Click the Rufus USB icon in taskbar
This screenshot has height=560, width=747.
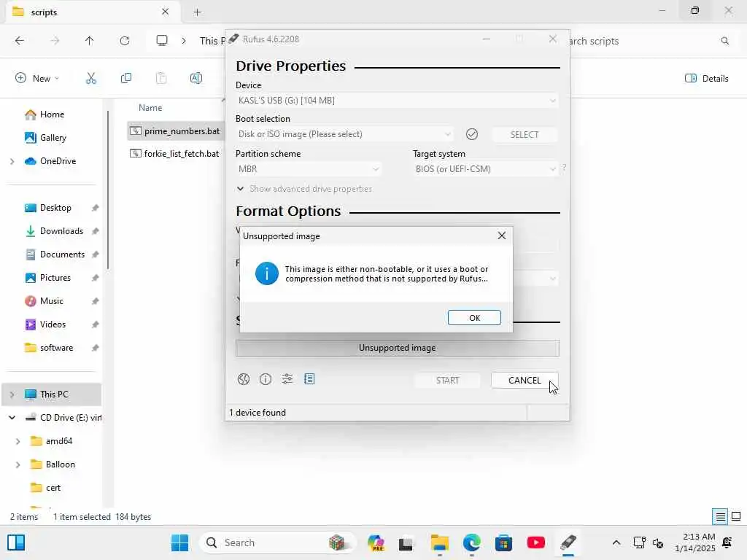pyautogui.click(x=568, y=542)
